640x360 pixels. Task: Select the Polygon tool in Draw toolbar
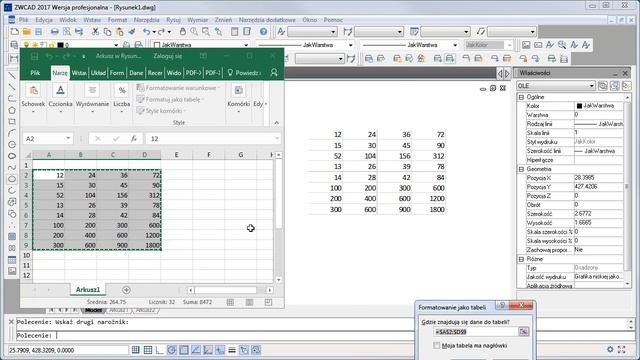click(12, 110)
